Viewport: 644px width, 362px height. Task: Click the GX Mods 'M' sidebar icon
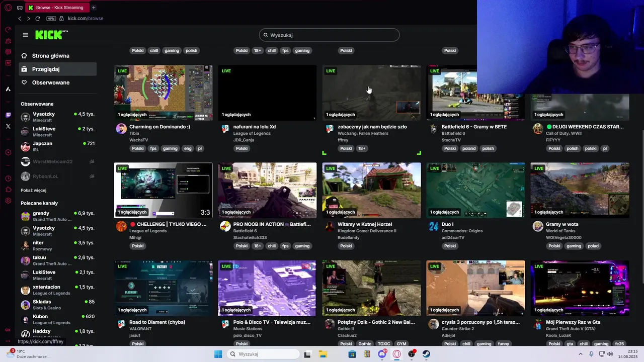[x=8, y=63]
